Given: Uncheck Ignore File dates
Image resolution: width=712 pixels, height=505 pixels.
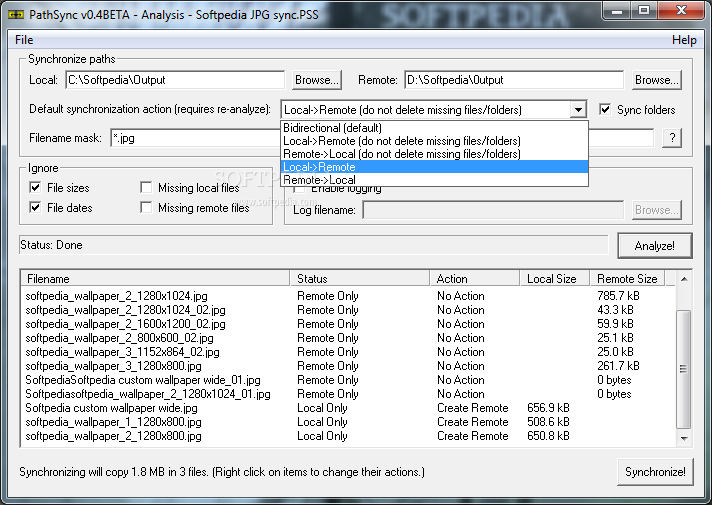Looking at the screenshot, I should tap(35, 208).
